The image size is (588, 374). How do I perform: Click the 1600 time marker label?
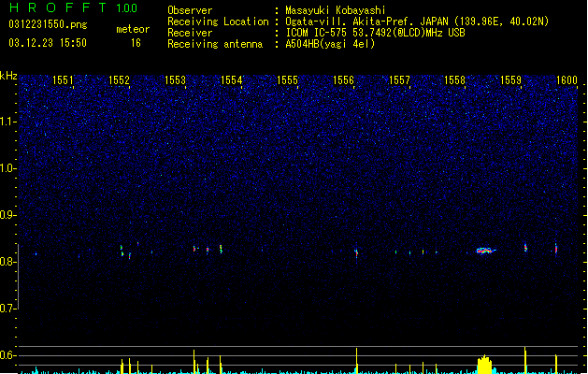(x=566, y=80)
